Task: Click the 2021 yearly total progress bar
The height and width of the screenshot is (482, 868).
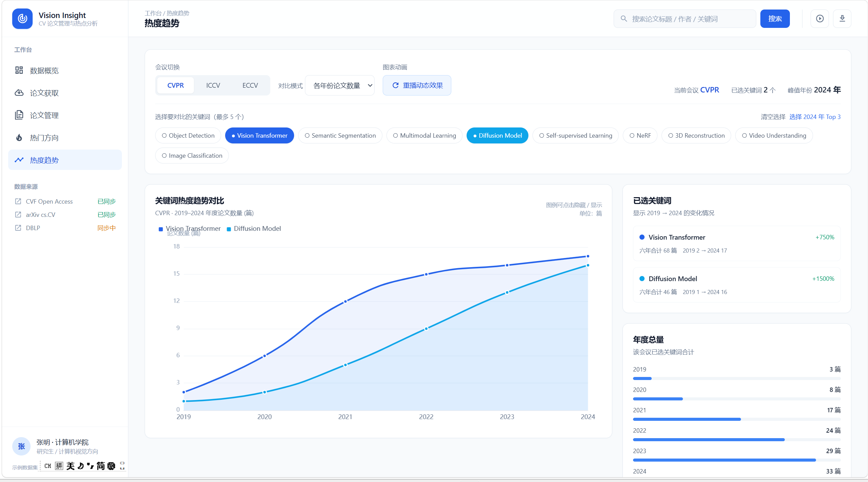Action: point(737,419)
